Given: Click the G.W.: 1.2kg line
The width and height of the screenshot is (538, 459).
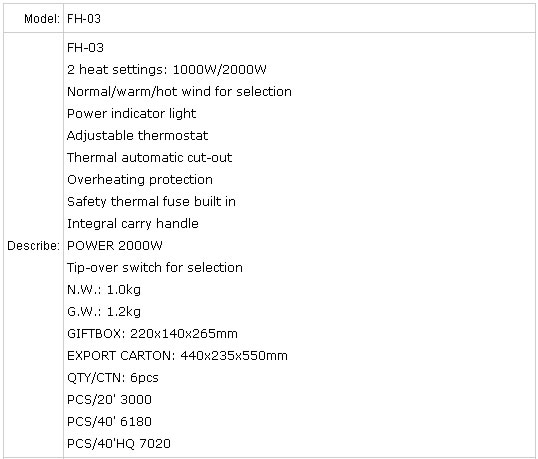Looking at the screenshot, I should coord(104,312).
